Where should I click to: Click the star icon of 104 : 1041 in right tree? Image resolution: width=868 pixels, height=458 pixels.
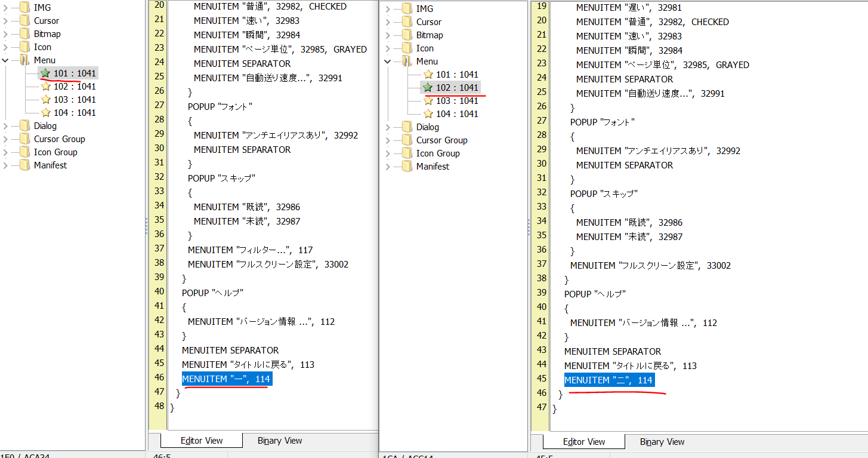tap(428, 114)
